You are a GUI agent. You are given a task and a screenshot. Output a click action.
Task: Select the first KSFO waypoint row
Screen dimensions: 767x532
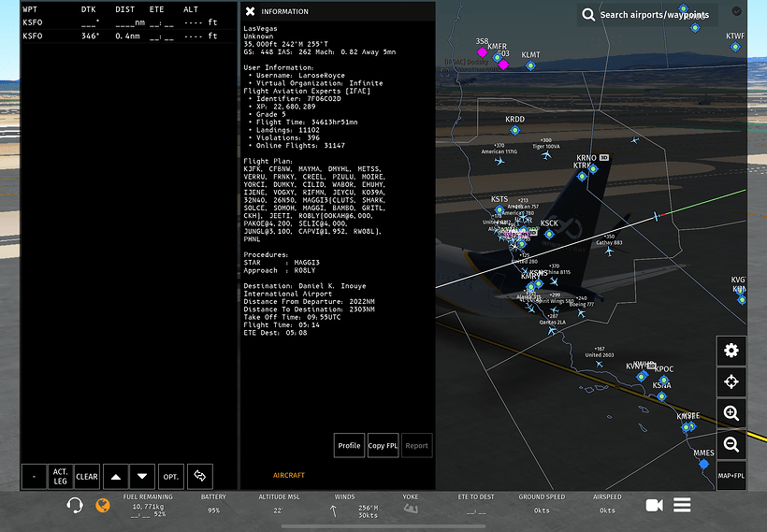coord(129,22)
